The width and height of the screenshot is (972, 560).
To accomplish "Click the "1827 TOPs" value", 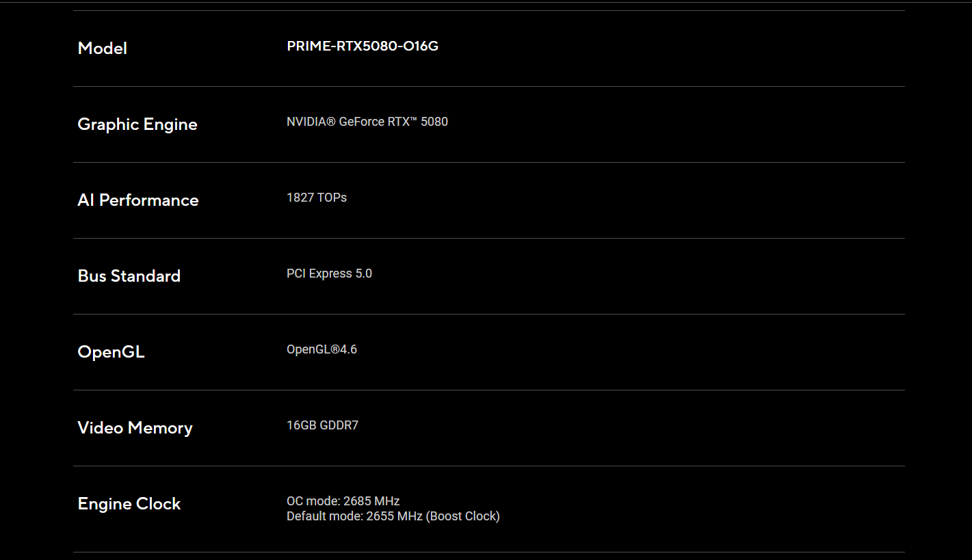I will [x=317, y=198].
